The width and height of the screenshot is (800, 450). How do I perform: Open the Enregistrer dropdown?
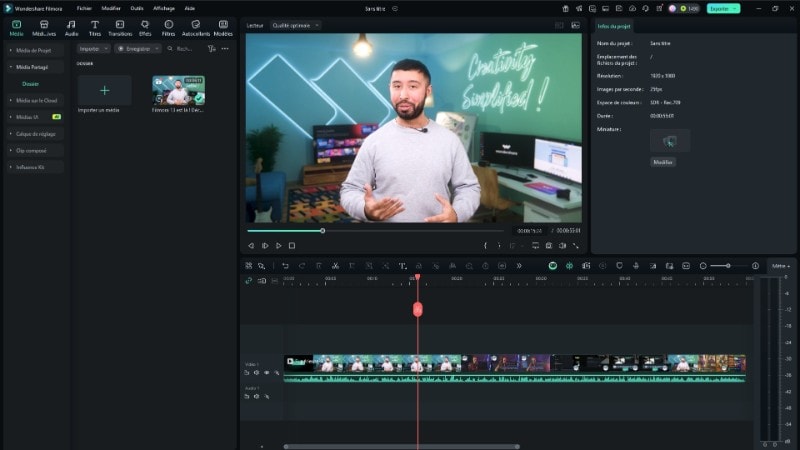point(138,48)
